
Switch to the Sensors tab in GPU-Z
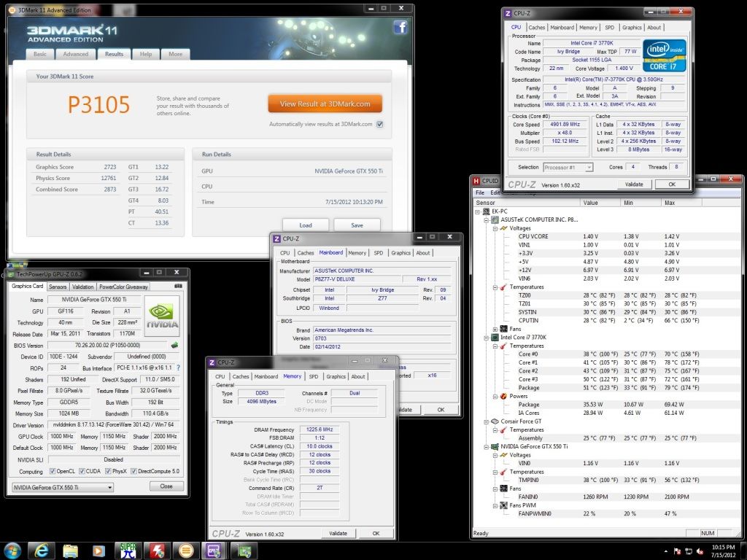pos(58,287)
